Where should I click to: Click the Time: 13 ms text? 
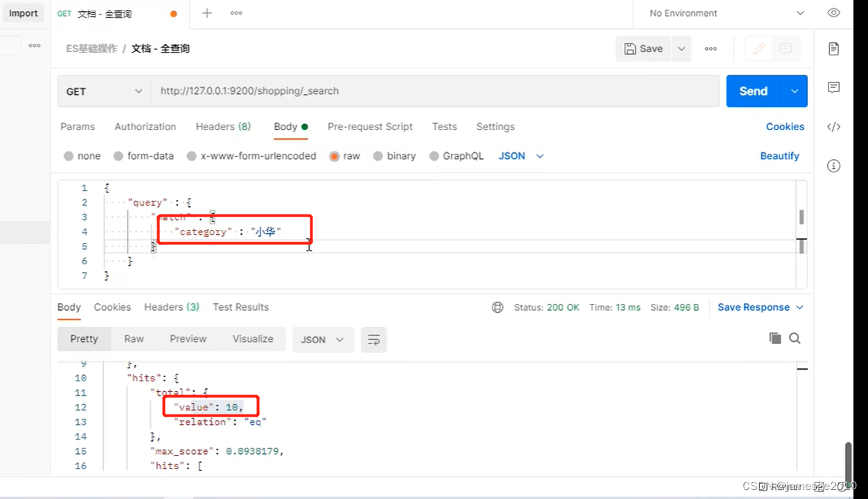615,307
